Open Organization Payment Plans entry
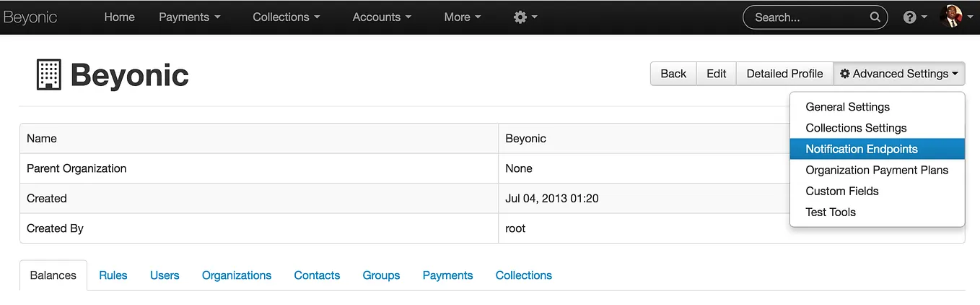The width and height of the screenshot is (980, 305). (x=877, y=170)
